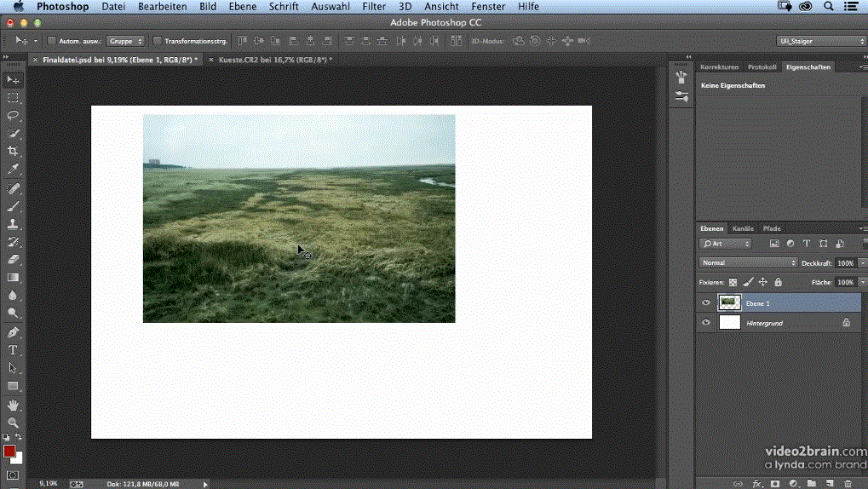Toggle pixel layer filter
Screen dimensions: 868x489
(x=774, y=244)
